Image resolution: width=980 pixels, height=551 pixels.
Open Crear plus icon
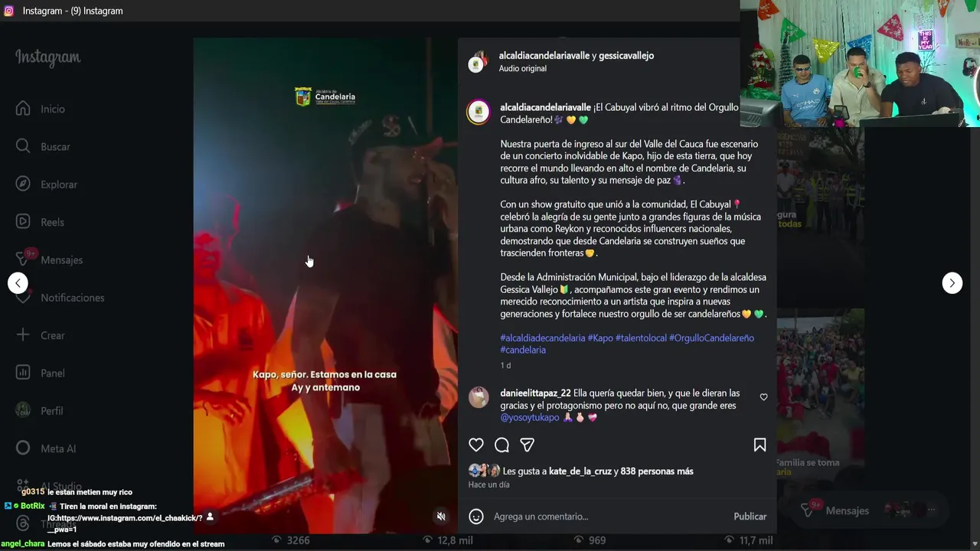point(23,335)
